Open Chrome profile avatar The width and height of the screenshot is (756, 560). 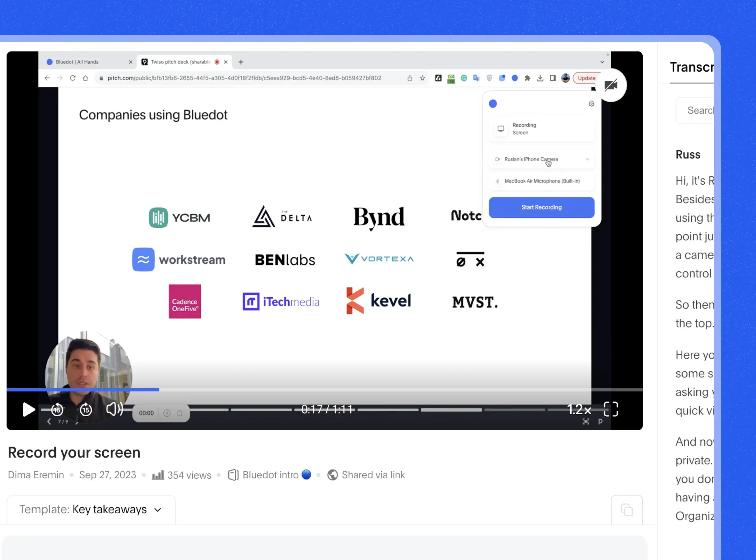point(565,78)
